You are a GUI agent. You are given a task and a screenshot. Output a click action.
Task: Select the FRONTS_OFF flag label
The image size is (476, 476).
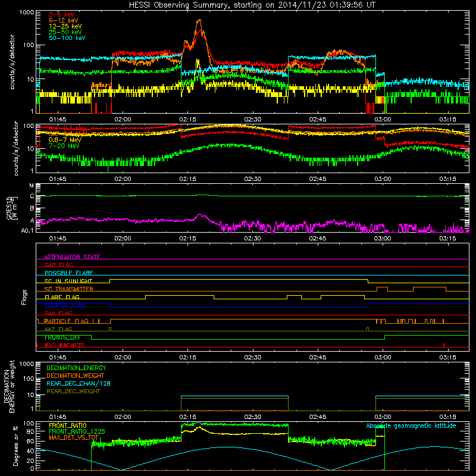[x=62, y=337]
